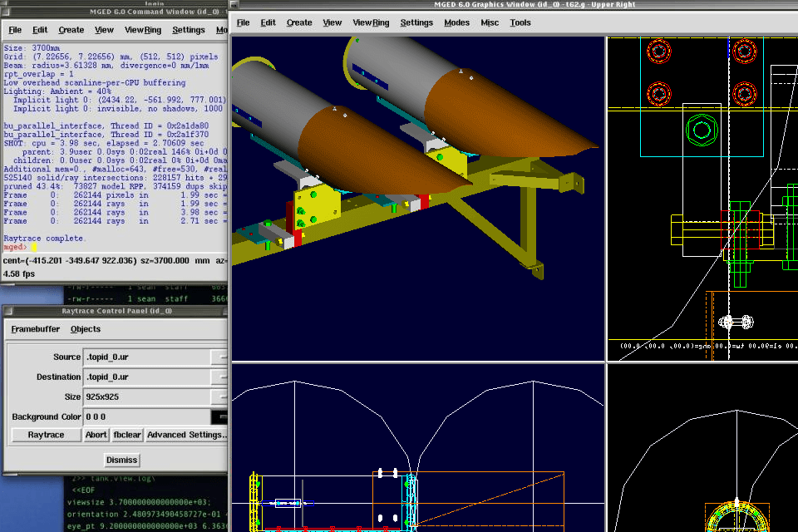Screen dimensions: 798x532
Task: Open the Size dropdown button
Action: pyautogui.click(x=219, y=397)
